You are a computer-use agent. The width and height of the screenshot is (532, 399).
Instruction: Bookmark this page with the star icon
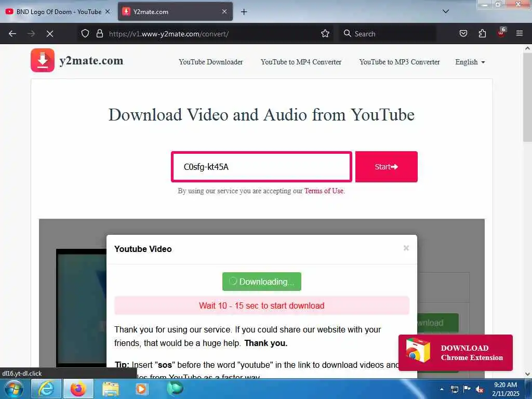pos(325,33)
